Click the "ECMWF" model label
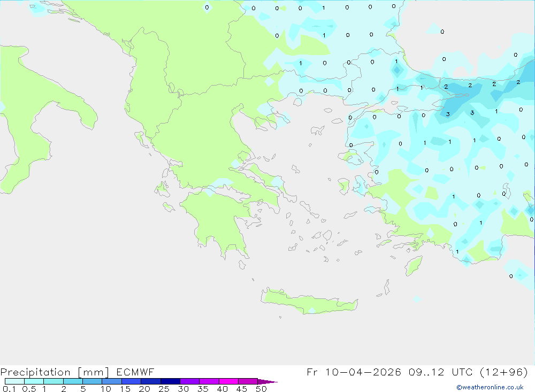535x392 pixels. (x=135, y=372)
